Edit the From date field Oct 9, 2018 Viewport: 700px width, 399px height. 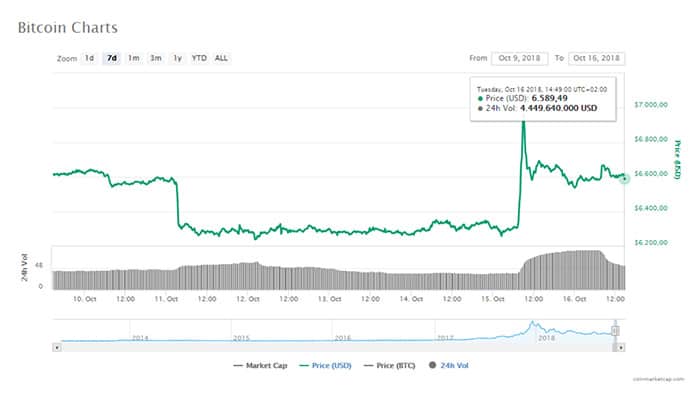pyautogui.click(x=519, y=58)
